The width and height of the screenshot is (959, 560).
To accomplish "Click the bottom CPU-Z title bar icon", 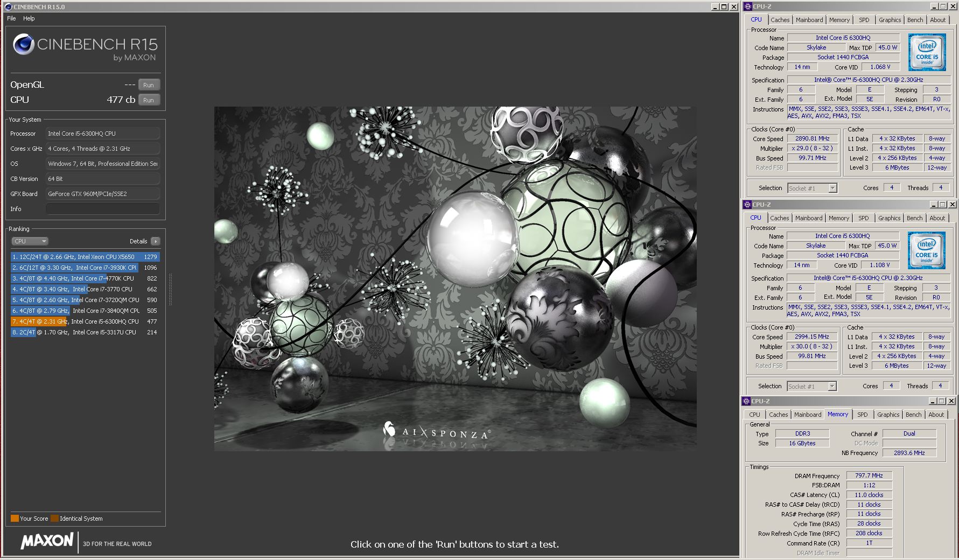I will point(746,401).
